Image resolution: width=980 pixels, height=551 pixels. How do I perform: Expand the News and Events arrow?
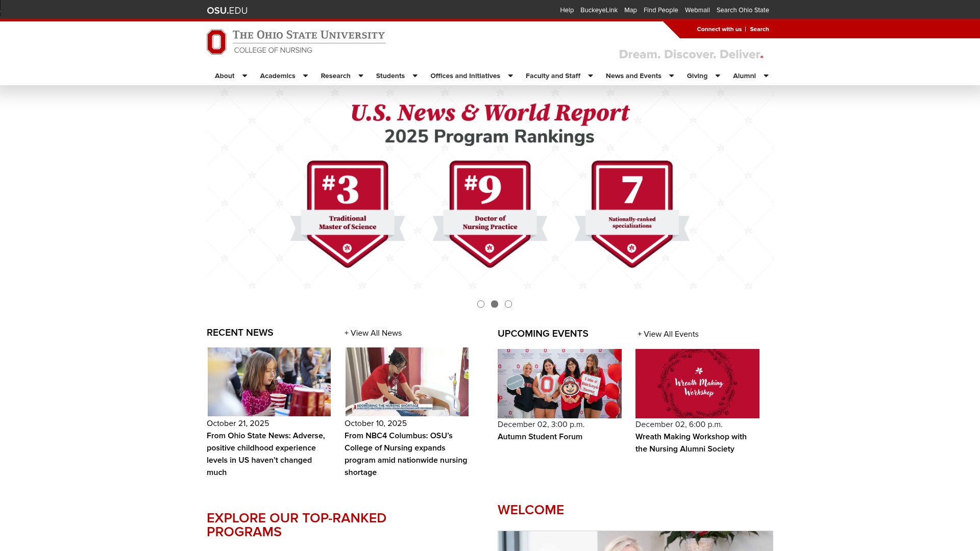(x=671, y=76)
